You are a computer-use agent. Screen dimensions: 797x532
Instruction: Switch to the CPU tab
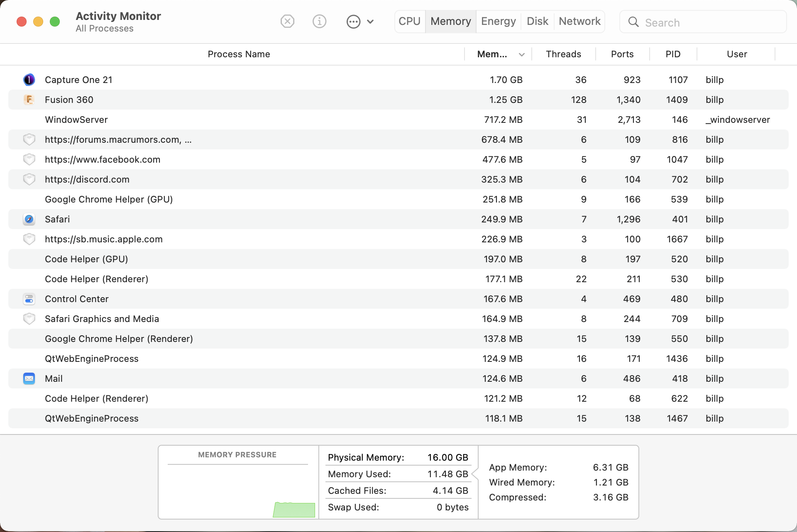click(409, 21)
